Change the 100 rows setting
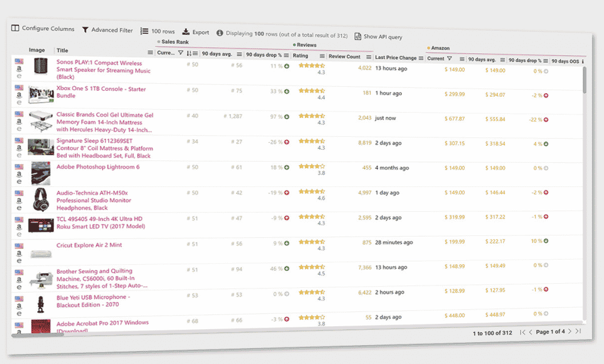This screenshot has width=604, height=364. coord(157,31)
